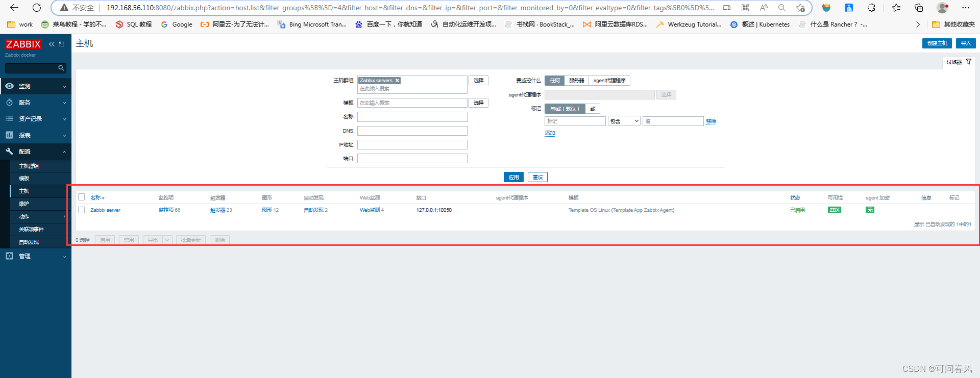This screenshot has width=980, height=378.
Task: Go back with browser back arrow
Action: coord(14,8)
